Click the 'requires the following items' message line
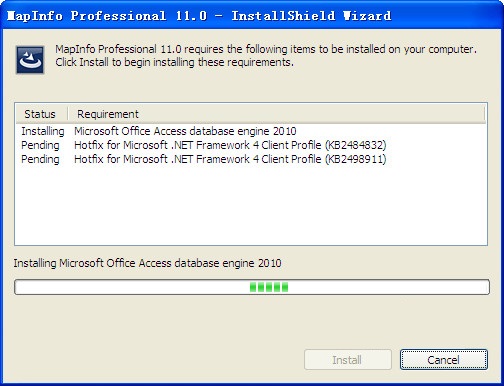Viewport: 504px width, 386px height. [x=266, y=49]
